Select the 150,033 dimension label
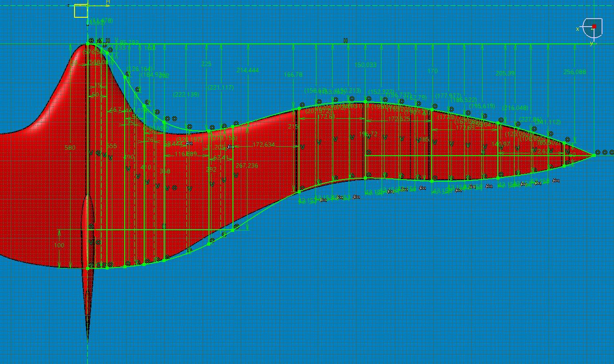 point(365,65)
